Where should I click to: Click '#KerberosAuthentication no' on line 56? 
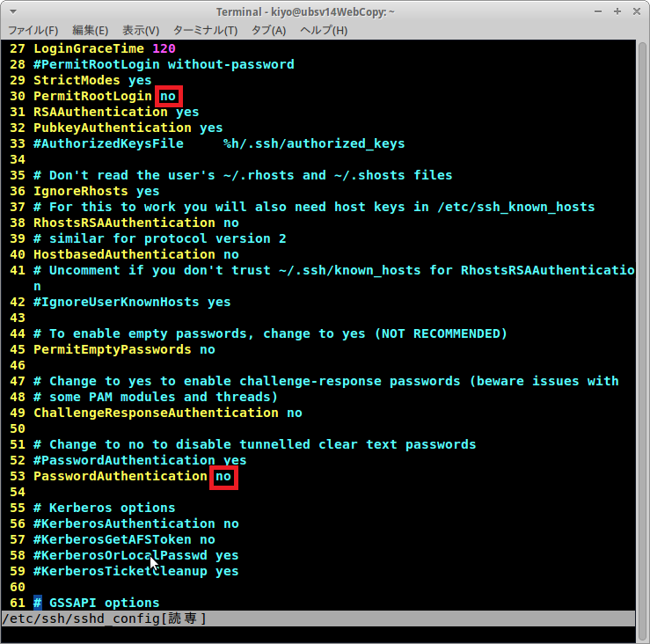coord(136,523)
